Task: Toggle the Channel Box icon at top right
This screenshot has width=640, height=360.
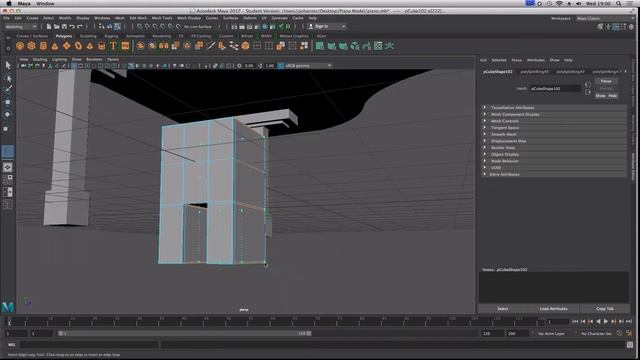Action: (x=631, y=27)
